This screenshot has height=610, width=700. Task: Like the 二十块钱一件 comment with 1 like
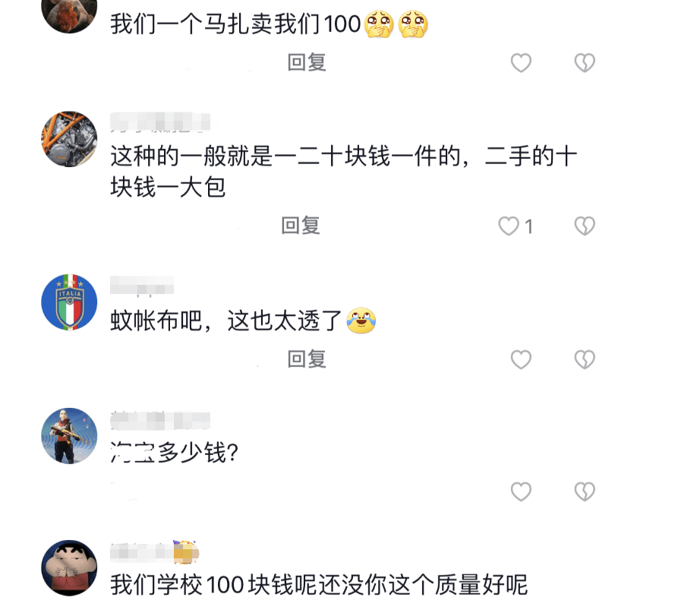(509, 226)
